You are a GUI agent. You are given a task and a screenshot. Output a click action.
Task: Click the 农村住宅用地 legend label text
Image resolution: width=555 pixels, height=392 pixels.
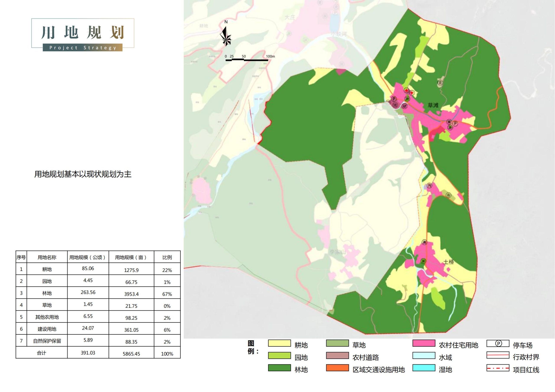[459, 345]
